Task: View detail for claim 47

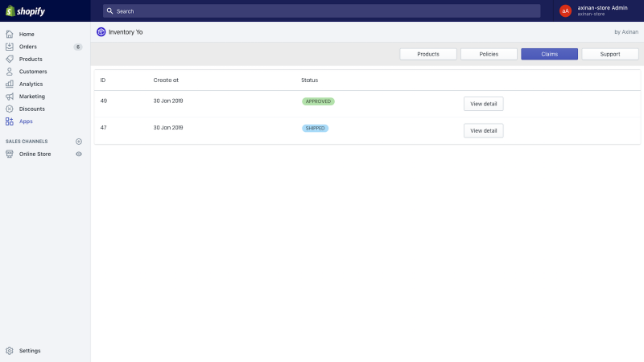Action: tap(484, 130)
